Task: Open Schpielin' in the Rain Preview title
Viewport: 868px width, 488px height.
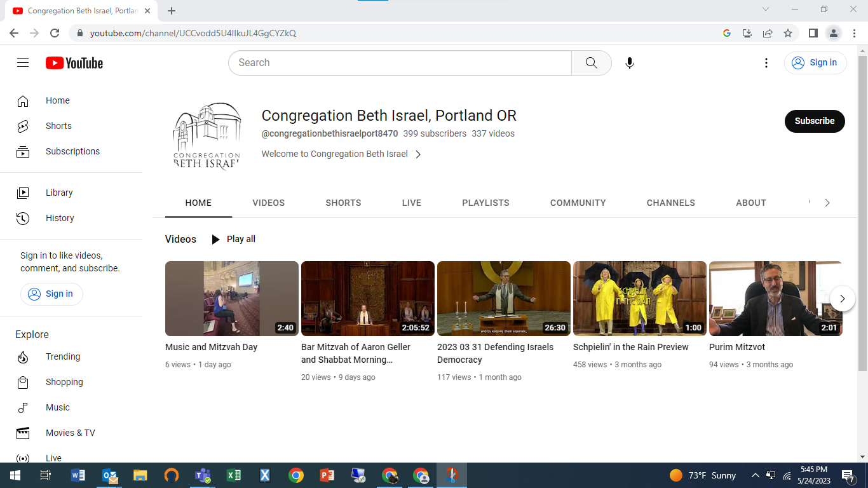Action: pos(631,347)
